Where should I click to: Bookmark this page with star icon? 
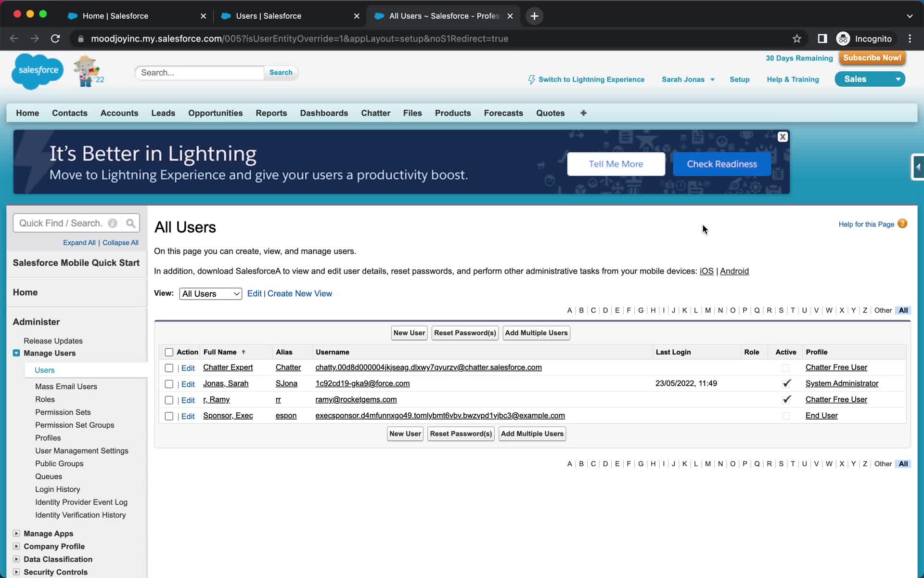[x=797, y=39]
